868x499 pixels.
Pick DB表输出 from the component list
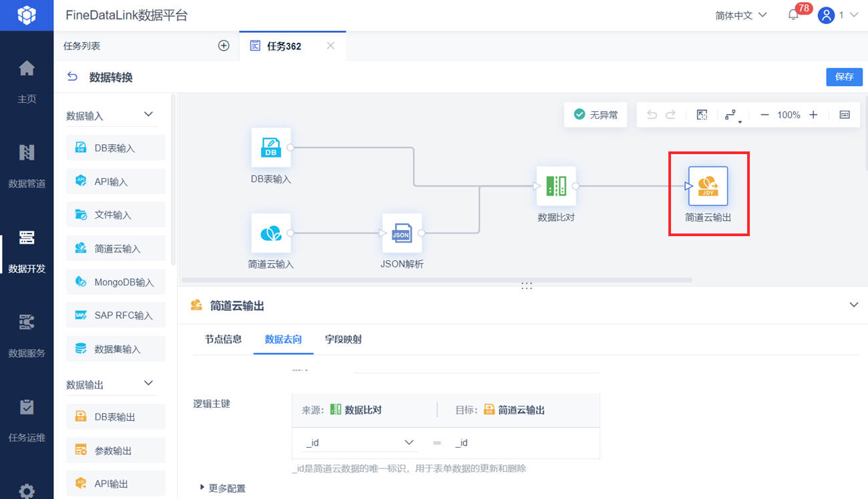point(116,417)
